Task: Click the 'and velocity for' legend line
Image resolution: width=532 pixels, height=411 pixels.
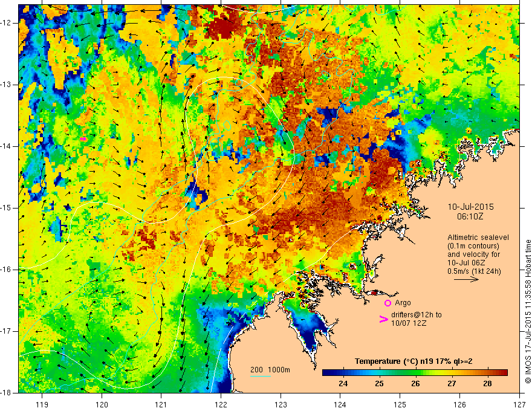Action: 473,254
